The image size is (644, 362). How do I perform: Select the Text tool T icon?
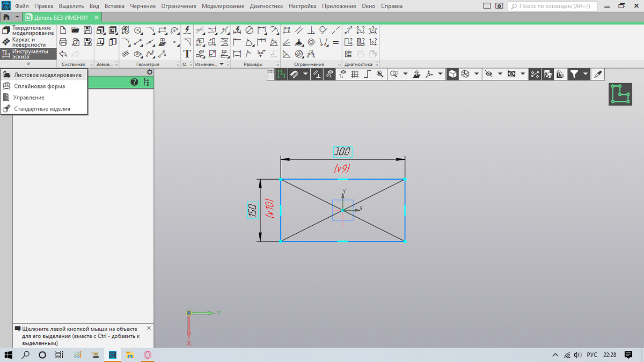[x=187, y=54]
